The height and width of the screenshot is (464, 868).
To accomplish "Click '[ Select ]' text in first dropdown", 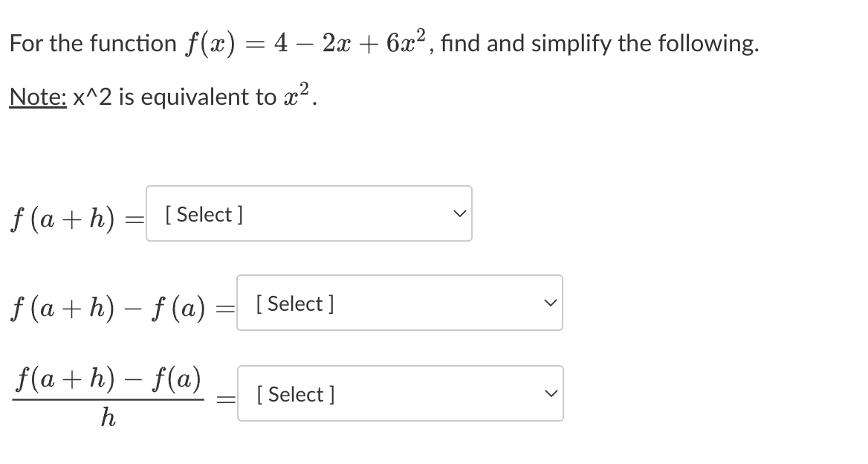I will pyautogui.click(x=204, y=214).
